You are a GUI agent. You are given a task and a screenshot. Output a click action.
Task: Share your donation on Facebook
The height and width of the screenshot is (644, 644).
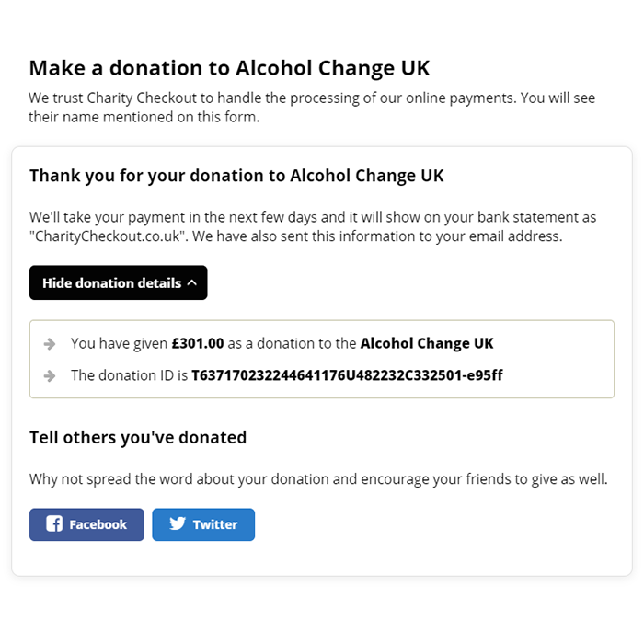[x=86, y=524]
